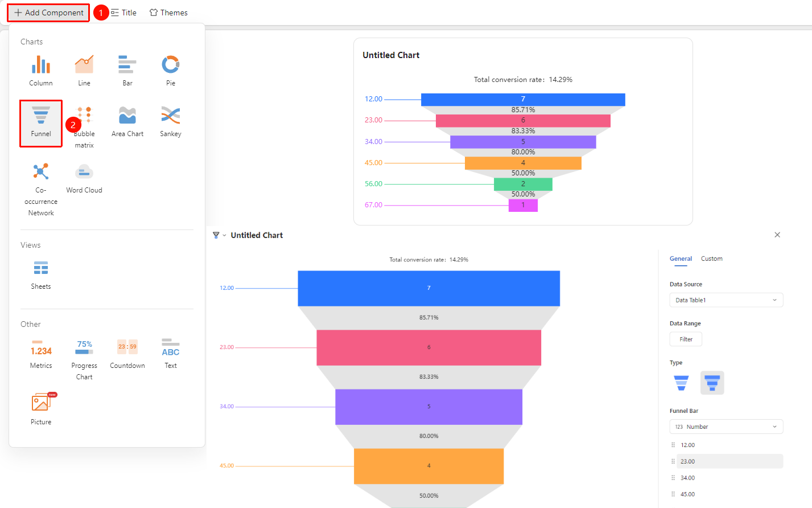Screen dimensions: 812x508
Task: Select the 45.00 funnel bar list row
Action: (726, 494)
